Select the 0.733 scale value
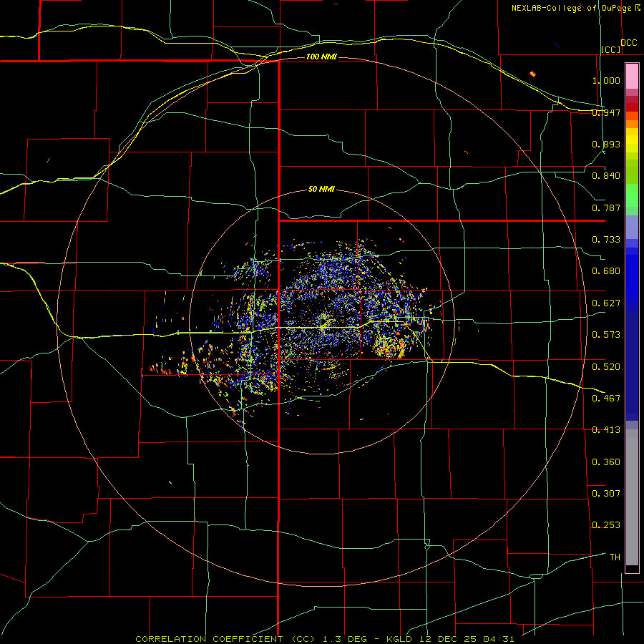Image resolution: width=644 pixels, height=644 pixels. click(x=606, y=240)
